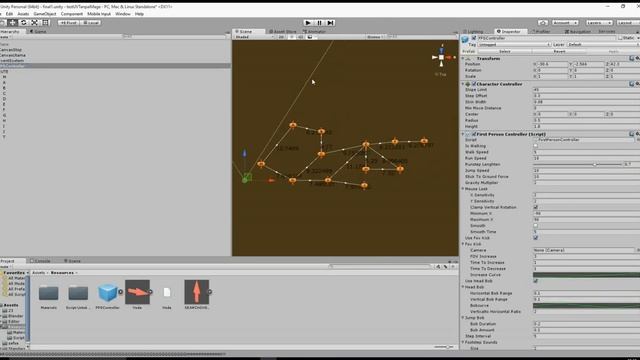The image size is (640, 360).
Task: Select the white Node script file asset
Action: pos(167,292)
